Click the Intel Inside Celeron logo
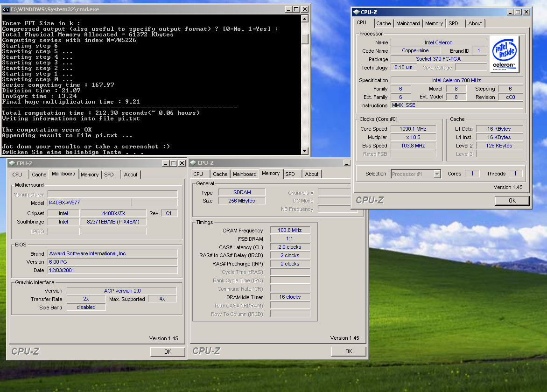The width and height of the screenshot is (547, 392). pyautogui.click(x=504, y=54)
